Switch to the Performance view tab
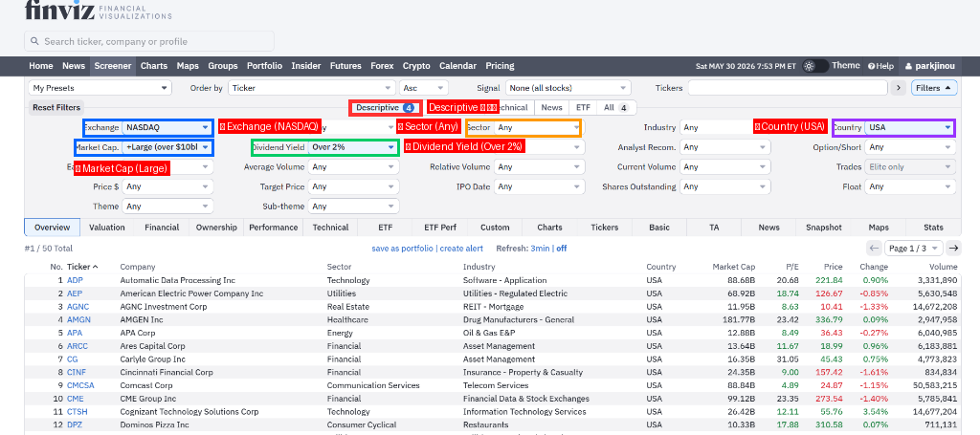980x435 pixels. pos(273,228)
